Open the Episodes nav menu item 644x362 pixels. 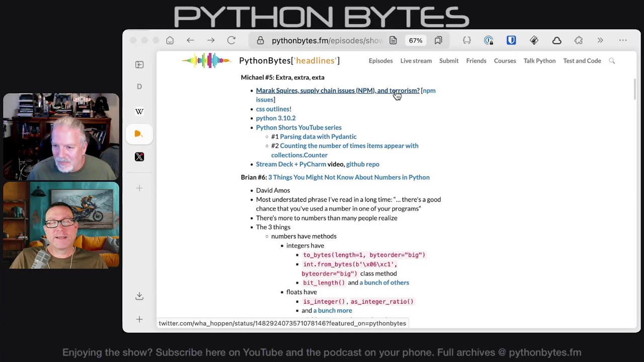(x=381, y=61)
